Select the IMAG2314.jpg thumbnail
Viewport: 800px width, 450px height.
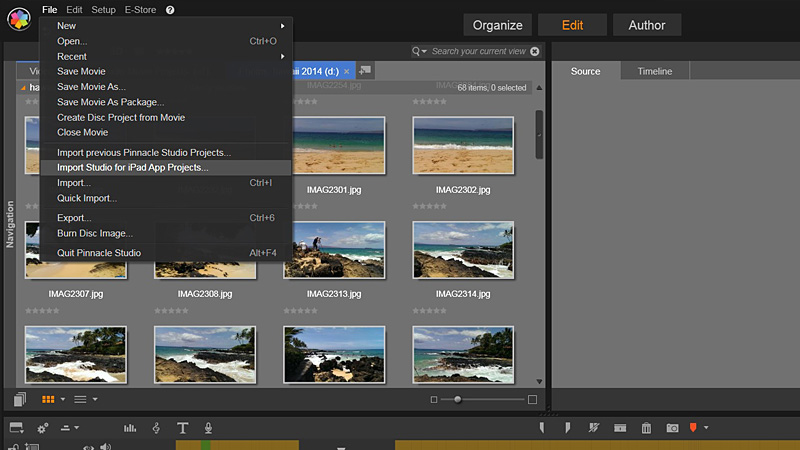[x=462, y=250]
